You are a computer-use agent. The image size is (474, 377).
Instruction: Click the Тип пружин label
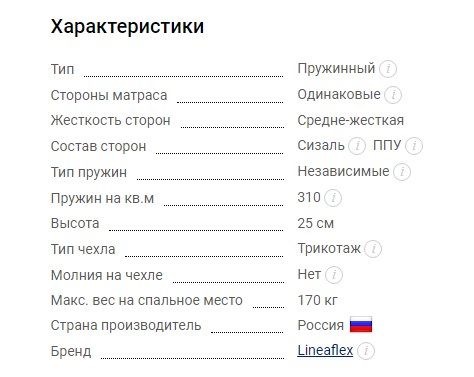coord(89,172)
